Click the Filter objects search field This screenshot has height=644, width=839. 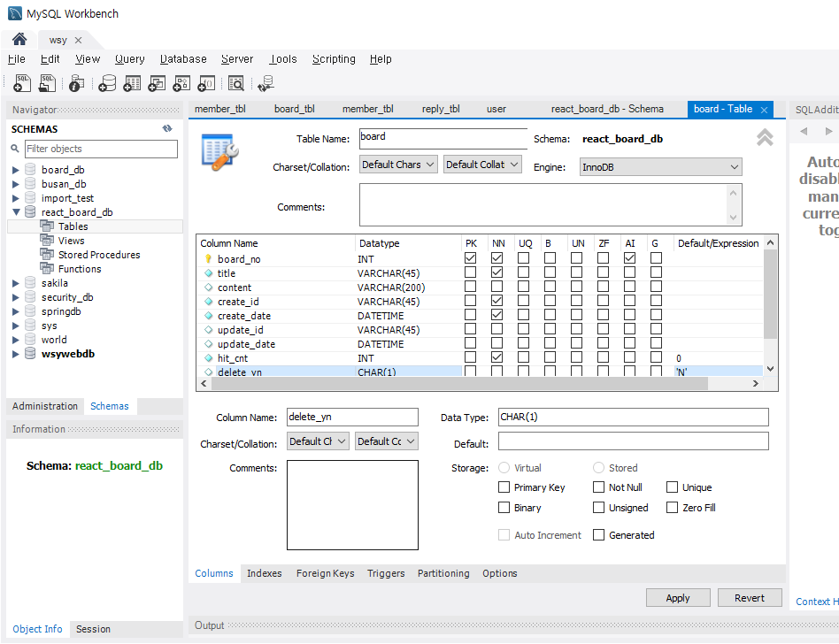tap(101, 149)
